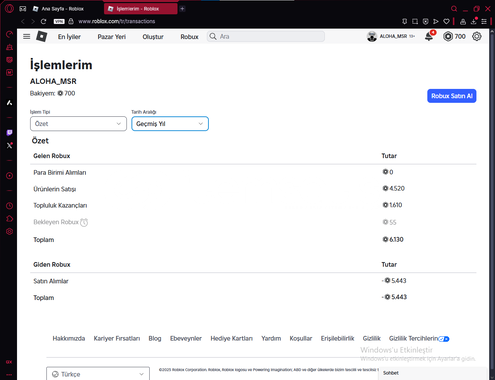Open the ad blocker shield icon
The image size is (495, 380).
click(x=425, y=21)
